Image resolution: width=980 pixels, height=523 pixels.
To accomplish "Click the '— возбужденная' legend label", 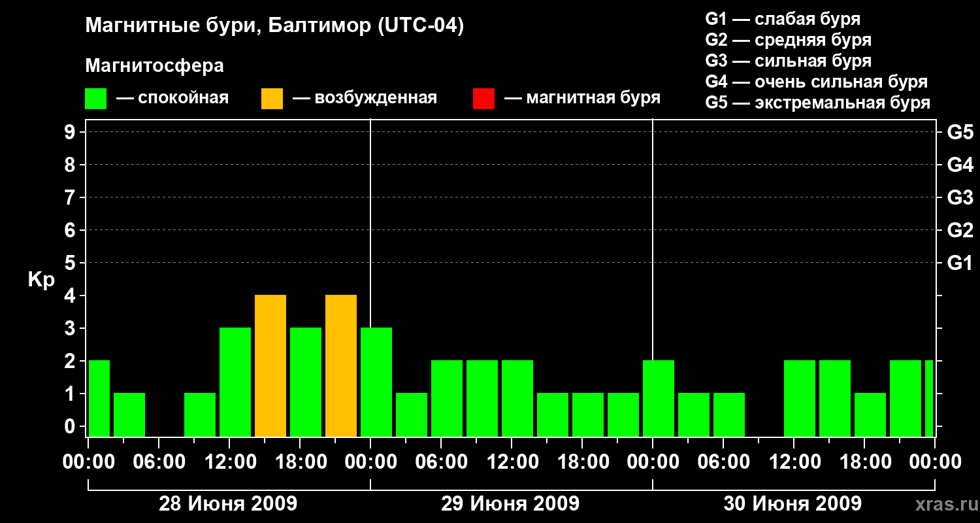I will pos(365,98).
